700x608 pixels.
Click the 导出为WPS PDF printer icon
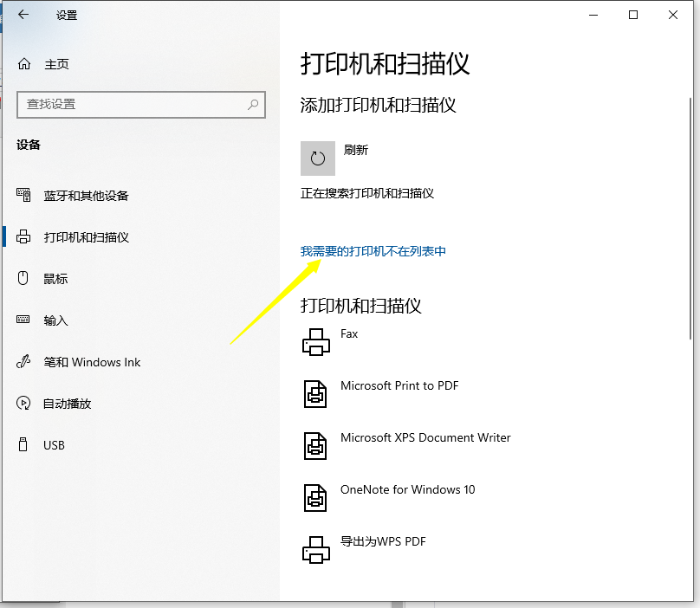point(316,549)
